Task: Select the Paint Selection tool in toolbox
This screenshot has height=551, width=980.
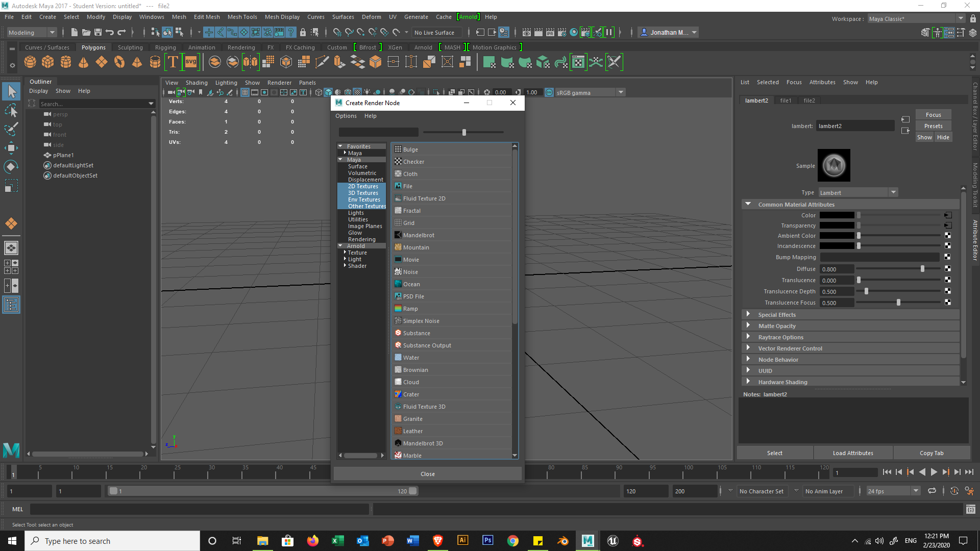Action: pos(11,129)
